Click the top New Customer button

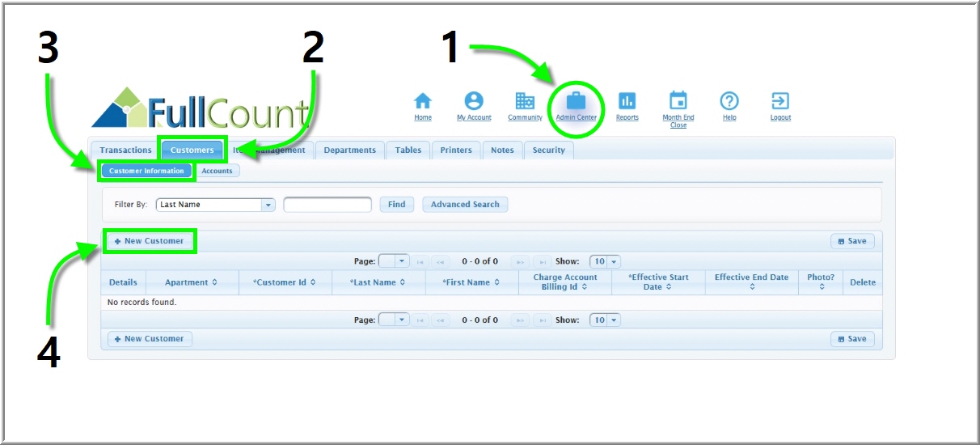pos(150,241)
